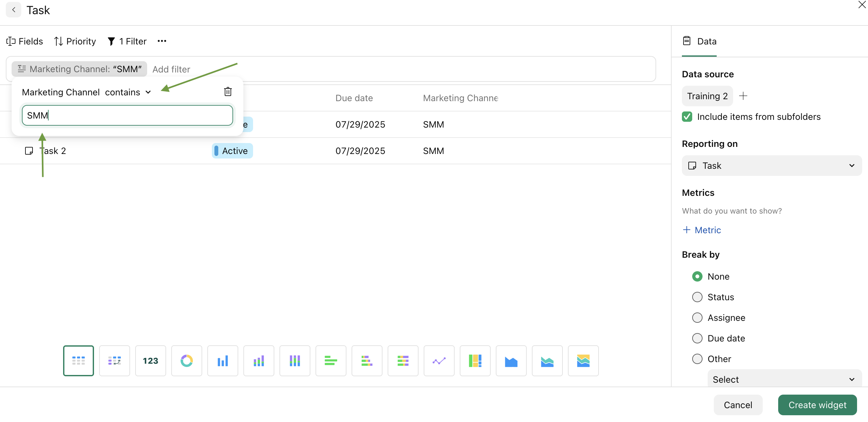The width and height of the screenshot is (868, 422).
Task: Select the horizontal bar chart widget type
Action: pos(331,360)
